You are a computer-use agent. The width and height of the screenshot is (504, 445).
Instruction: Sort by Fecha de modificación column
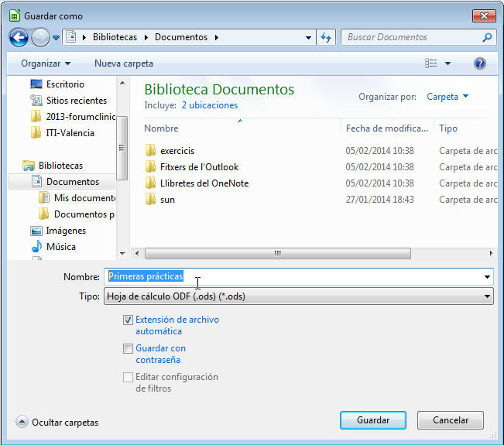click(386, 128)
